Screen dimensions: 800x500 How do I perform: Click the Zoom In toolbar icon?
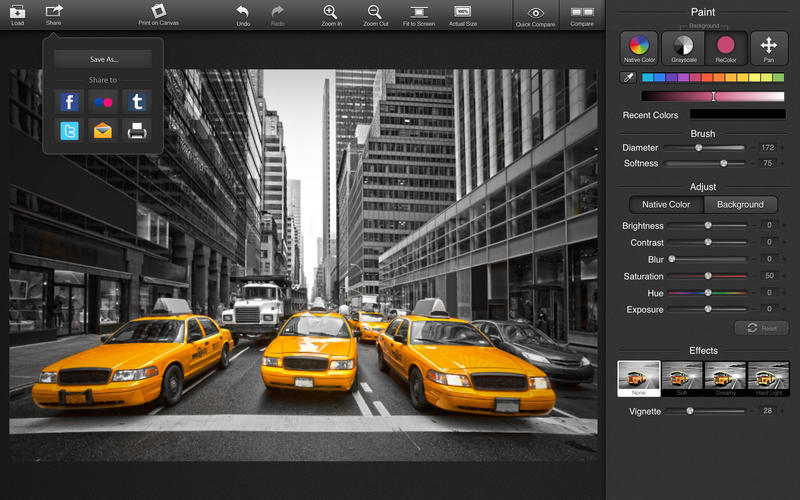point(330,14)
